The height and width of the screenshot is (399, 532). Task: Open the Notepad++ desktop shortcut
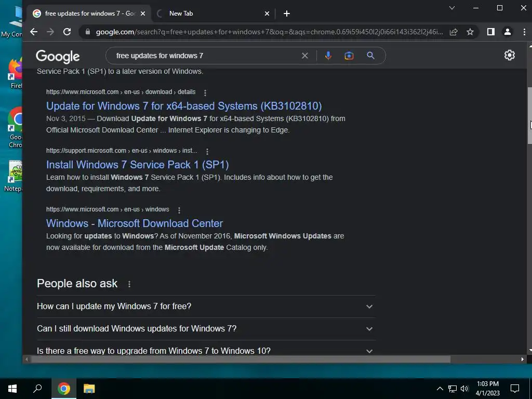click(15, 176)
